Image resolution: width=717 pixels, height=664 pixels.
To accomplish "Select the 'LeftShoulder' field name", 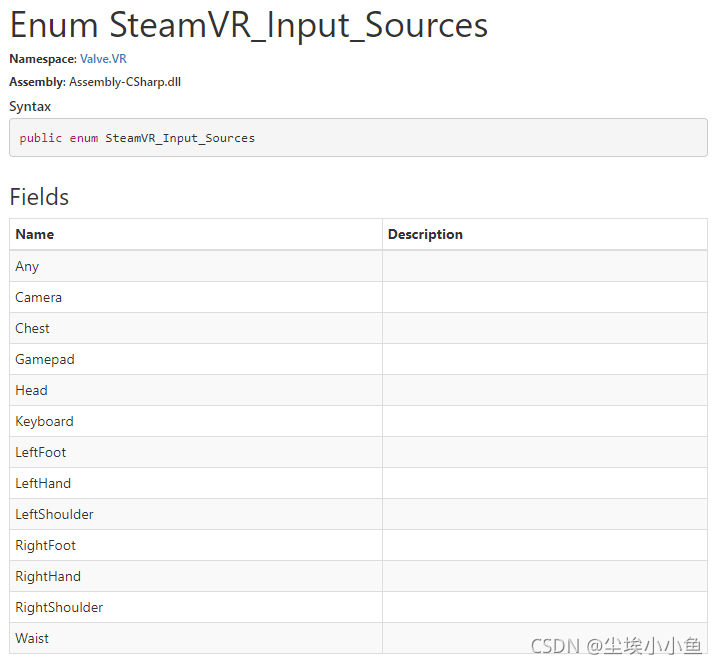I will tap(54, 514).
